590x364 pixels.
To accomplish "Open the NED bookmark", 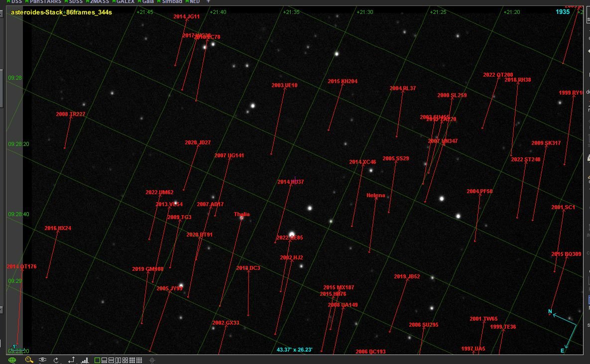I will [x=192, y=1].
